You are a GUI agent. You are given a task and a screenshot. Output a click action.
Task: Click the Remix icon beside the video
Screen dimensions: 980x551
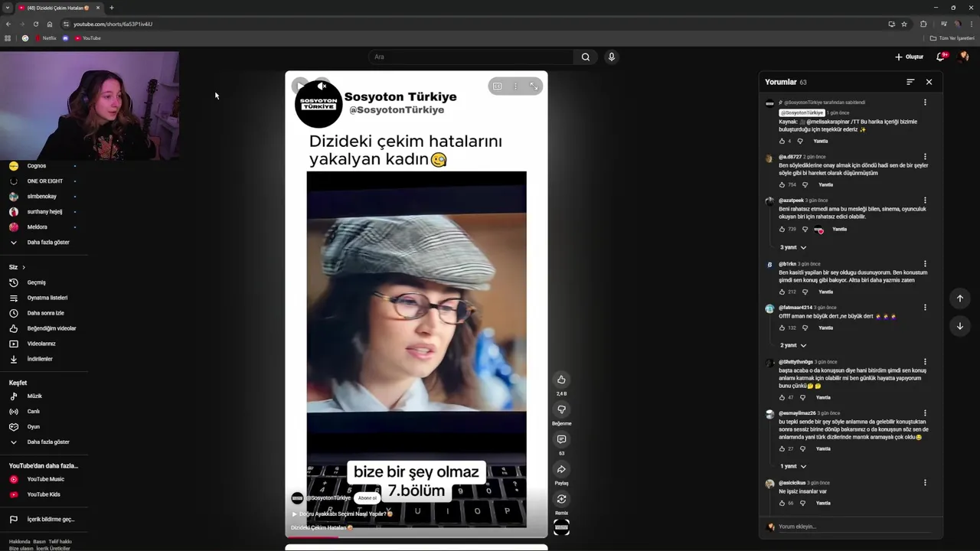click(x=561, y=499)
